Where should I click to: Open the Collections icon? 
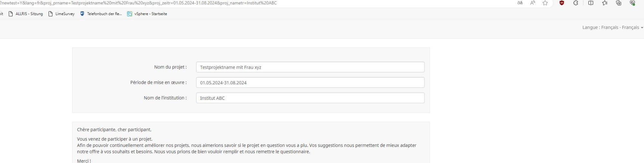point(619,3)
